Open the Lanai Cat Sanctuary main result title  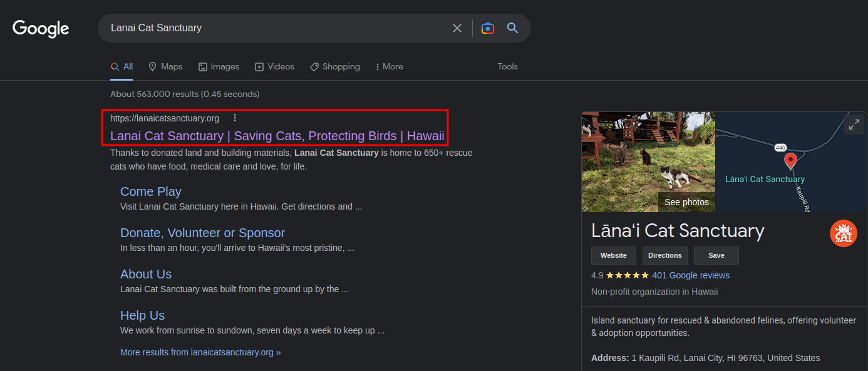[277, 136]
